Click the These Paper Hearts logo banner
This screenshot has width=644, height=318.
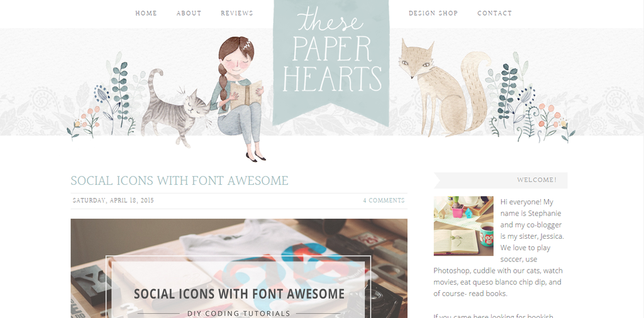(331, 62)
